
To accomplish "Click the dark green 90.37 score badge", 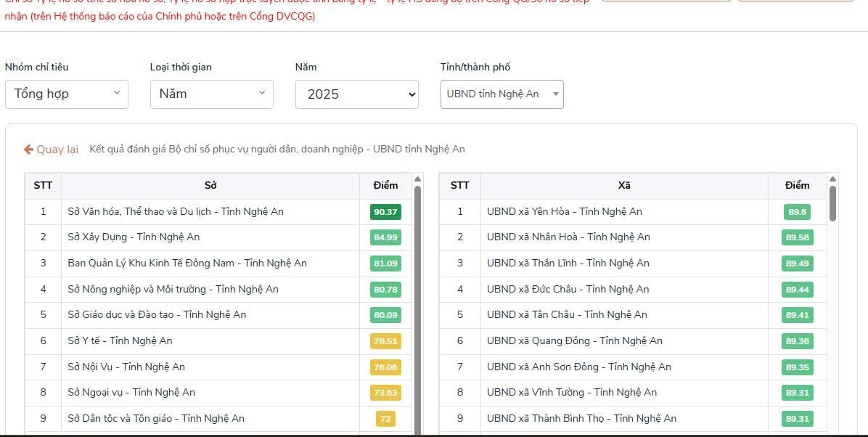I will pos(385,212).
